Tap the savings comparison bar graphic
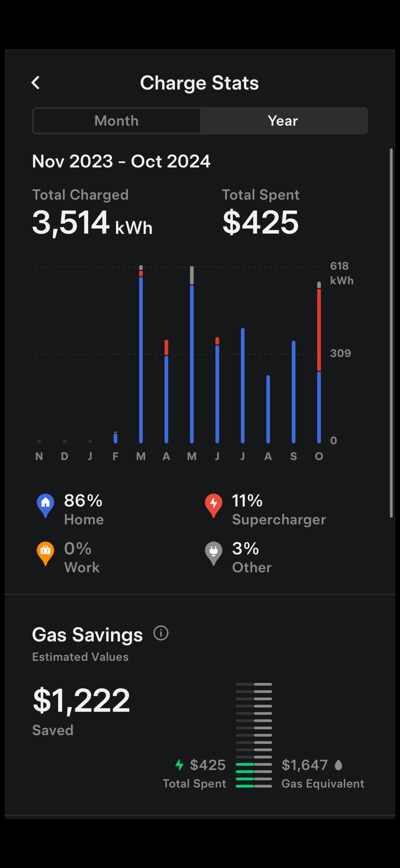 (254, 735)
